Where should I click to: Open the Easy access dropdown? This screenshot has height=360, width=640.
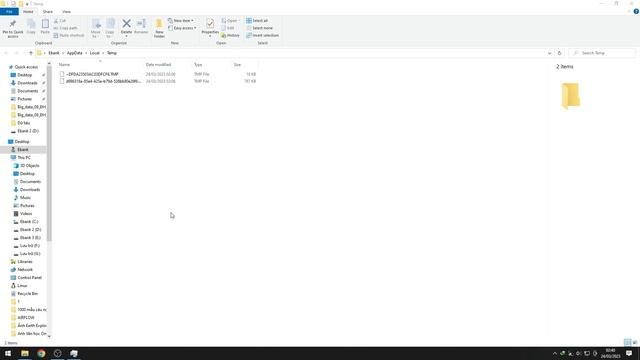[x=182, y=28]
